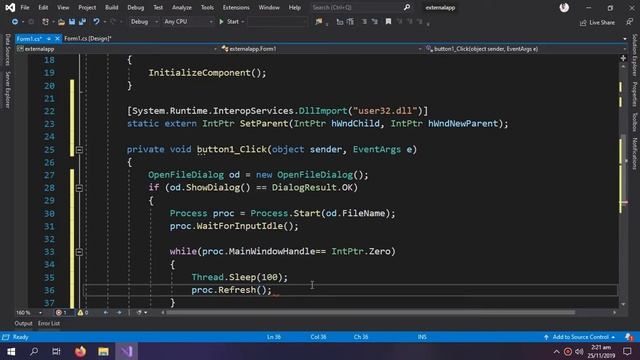This screenshot has height=360, width=640.
Task: Open Windows taskbar search
Action: click(x=34, y=351)
